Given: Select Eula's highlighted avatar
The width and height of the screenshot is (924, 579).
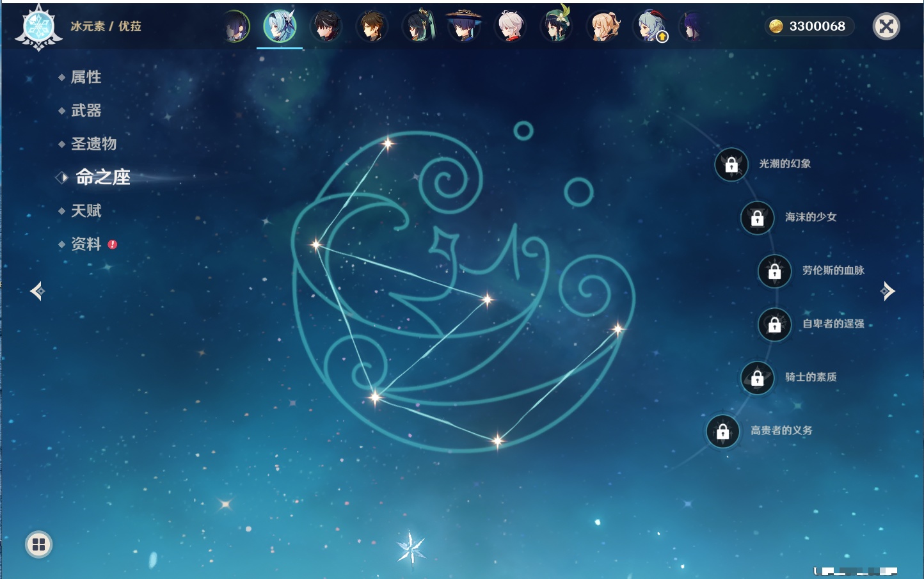Looking at the screenshot, I should 280,26.
